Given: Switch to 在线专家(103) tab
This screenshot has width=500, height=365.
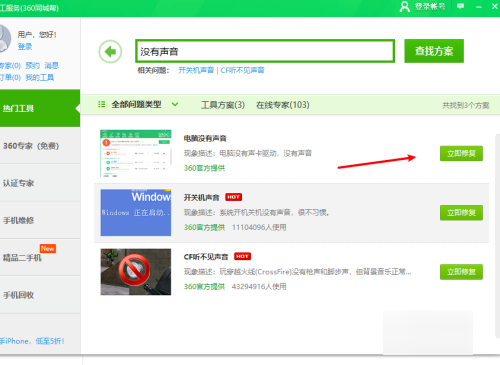Looking at the screenshot, I should click(283, 105).
